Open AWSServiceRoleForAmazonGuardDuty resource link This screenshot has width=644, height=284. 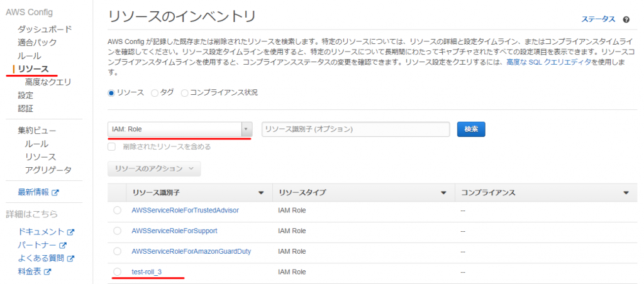point(191,251)
